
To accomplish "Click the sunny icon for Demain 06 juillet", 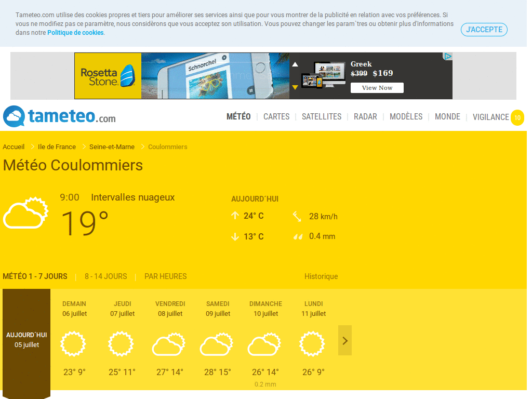I will 73,344.
